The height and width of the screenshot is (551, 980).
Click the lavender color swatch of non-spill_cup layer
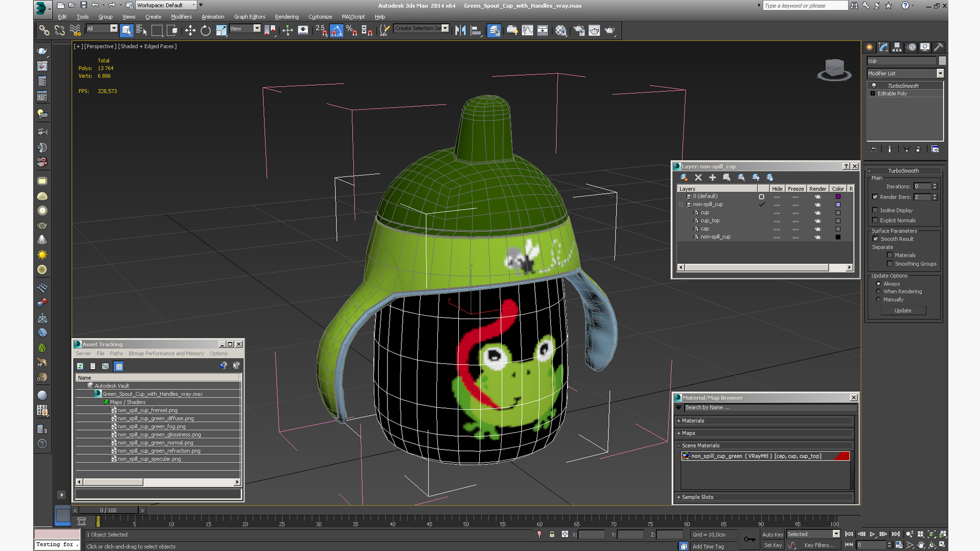(x=838, y=205)
